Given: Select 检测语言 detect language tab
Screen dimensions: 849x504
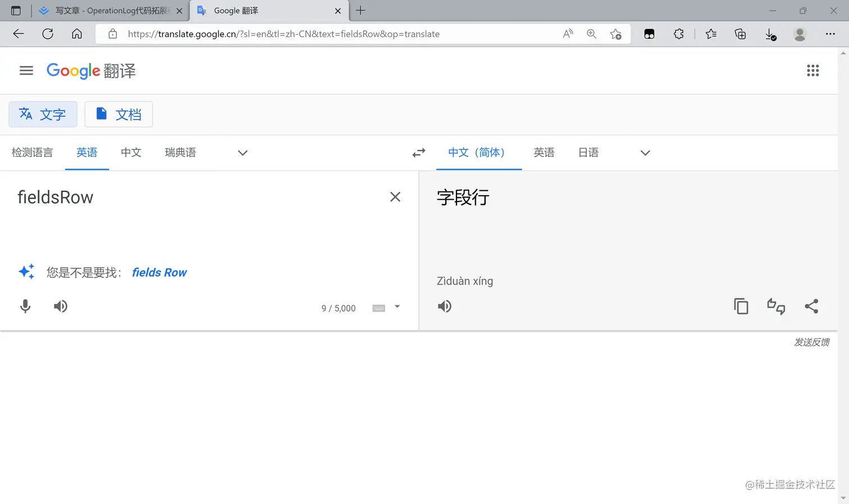Looking at the screenshot, I should coord(32,153).
